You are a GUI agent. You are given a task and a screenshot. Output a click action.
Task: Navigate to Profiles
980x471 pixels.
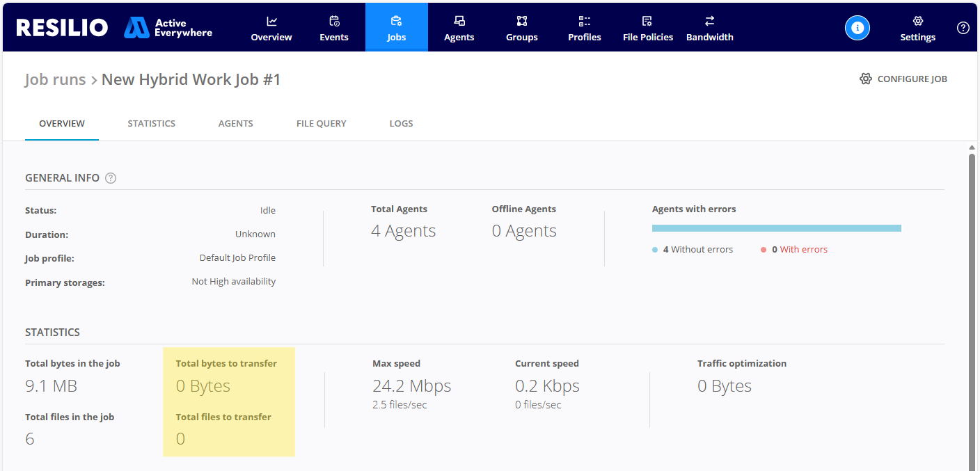point(585,28)
